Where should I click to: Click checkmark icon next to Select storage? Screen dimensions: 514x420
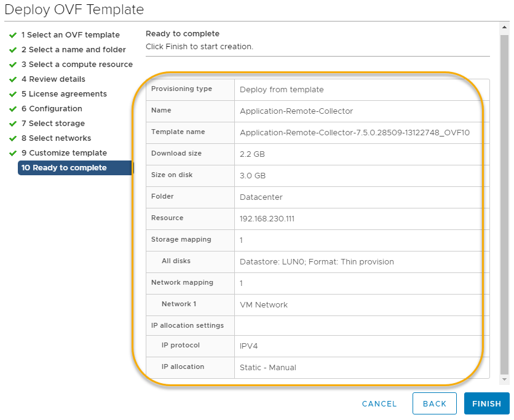[x=13, y=124]
